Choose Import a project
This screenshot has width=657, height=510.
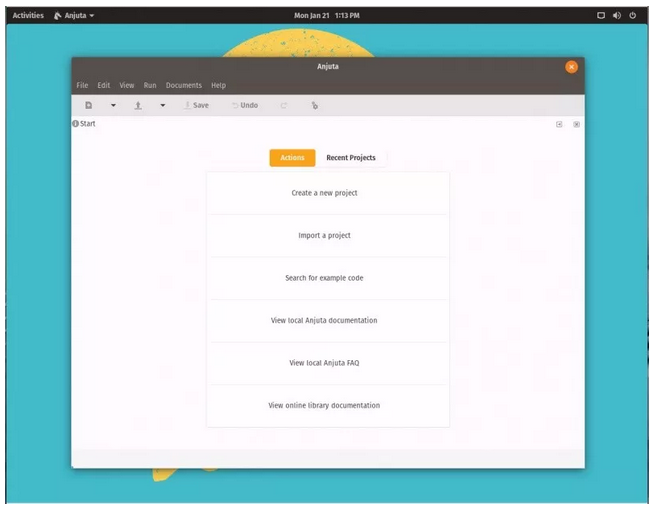[328, 236]
